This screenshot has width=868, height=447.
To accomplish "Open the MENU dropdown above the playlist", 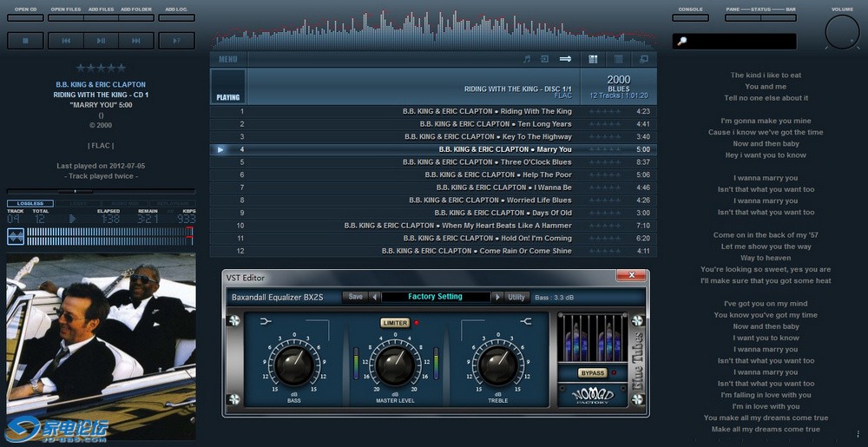I will pos(228,59).
